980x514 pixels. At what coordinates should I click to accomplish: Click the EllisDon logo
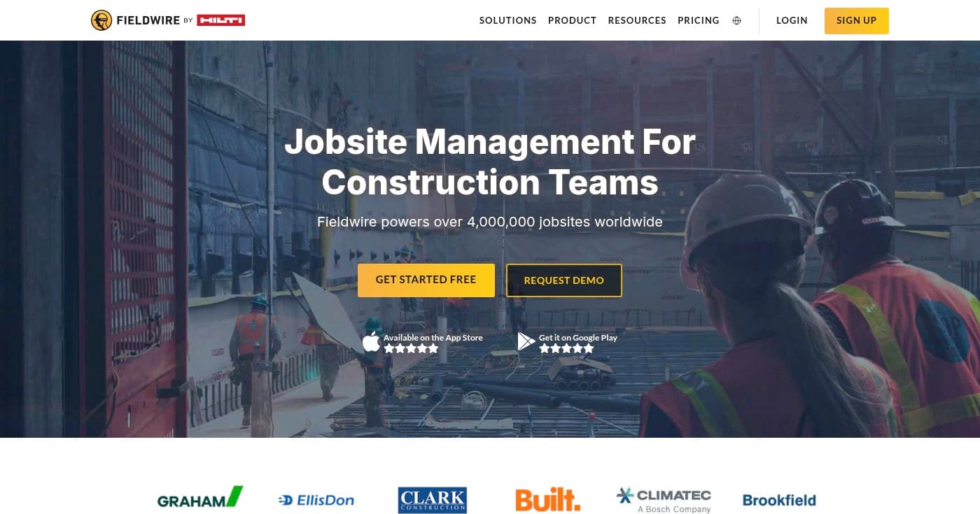point(316,499)
